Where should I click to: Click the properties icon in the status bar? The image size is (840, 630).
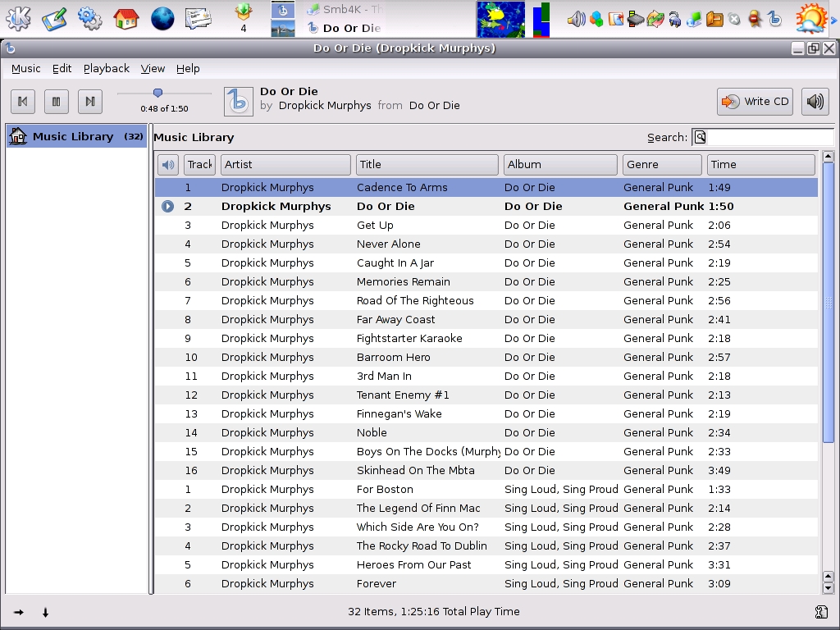tap(821, 612)
